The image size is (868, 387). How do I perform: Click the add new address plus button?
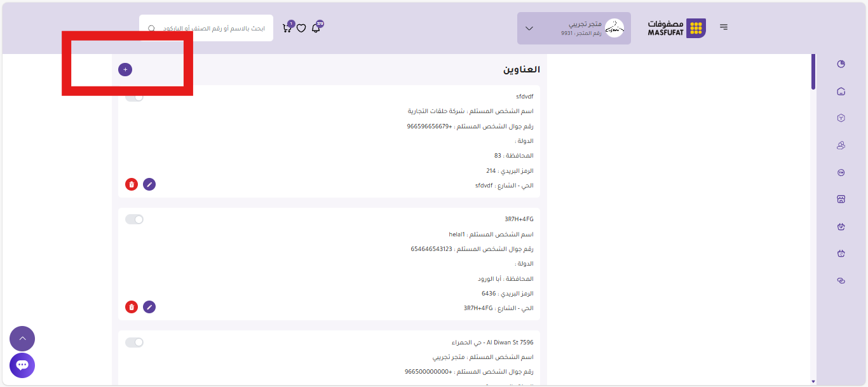coord(125,69)
